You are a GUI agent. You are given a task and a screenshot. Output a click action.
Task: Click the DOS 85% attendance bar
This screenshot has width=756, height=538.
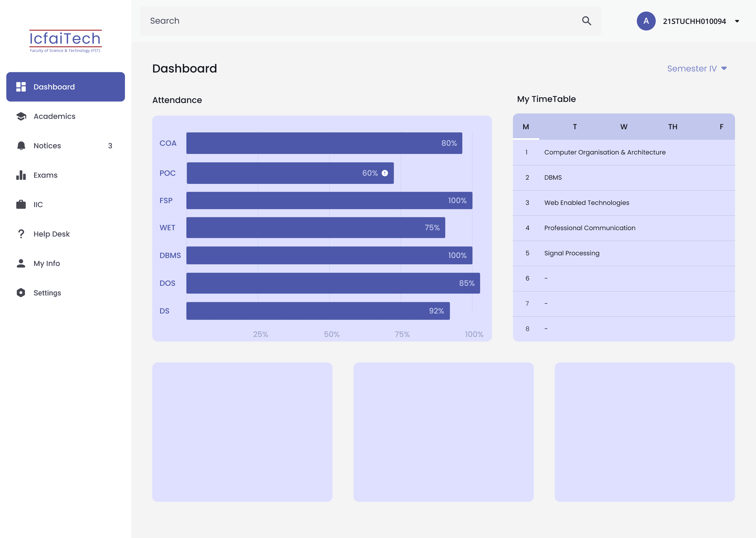click(333, 283)
